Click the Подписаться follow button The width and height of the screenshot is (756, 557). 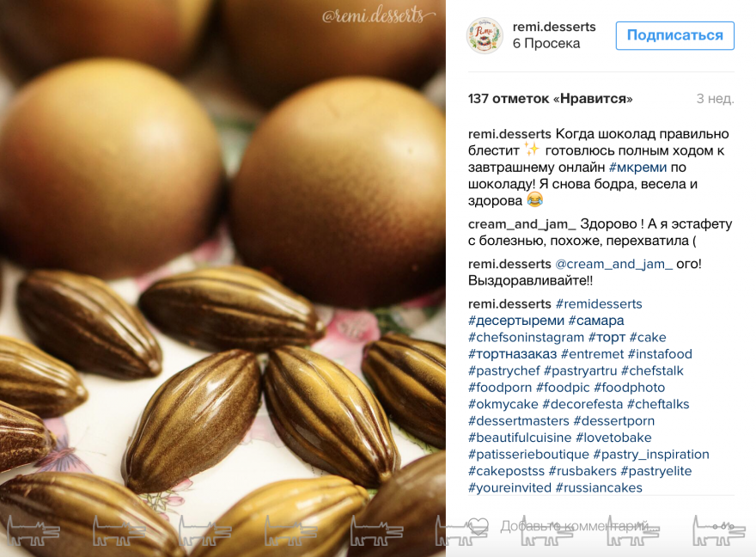pyautogui.click(x=674, y=35)
